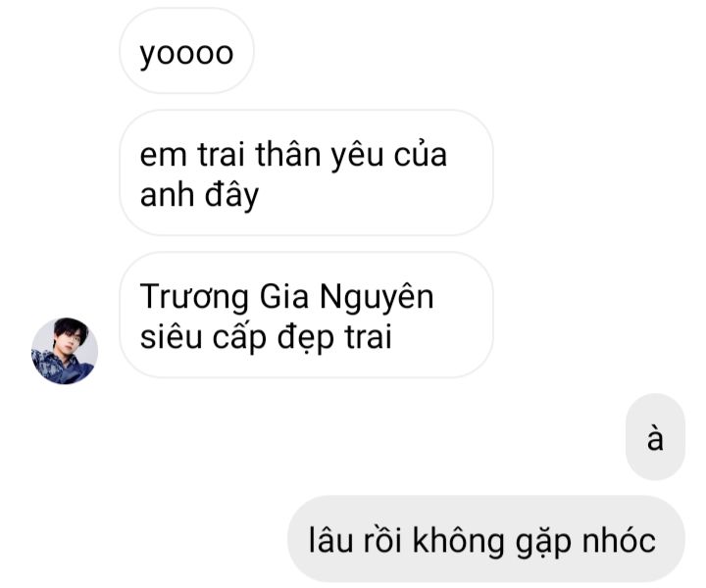
Task: Click the word 'của' in the second message
Action: click(x=421, y=154)
